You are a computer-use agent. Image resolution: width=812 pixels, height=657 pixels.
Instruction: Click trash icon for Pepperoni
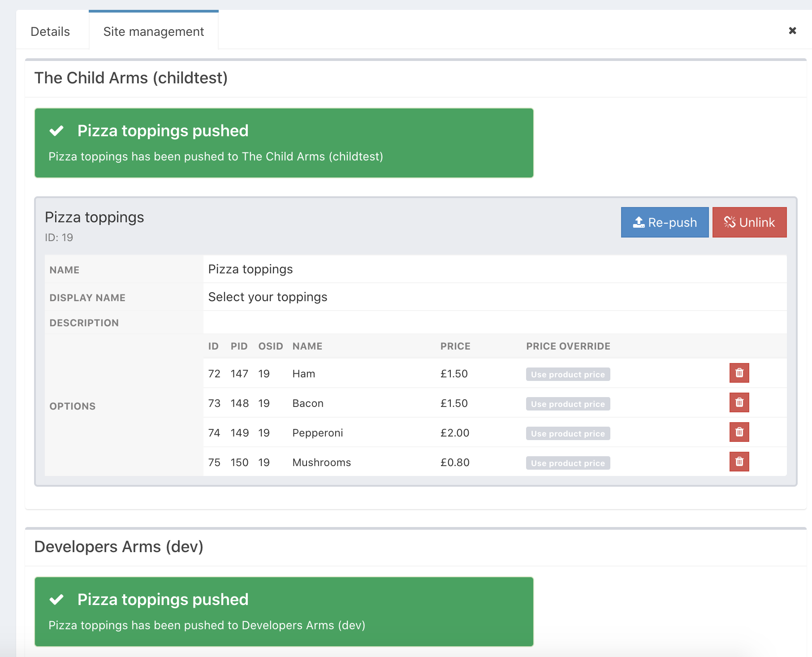point(739,432)
